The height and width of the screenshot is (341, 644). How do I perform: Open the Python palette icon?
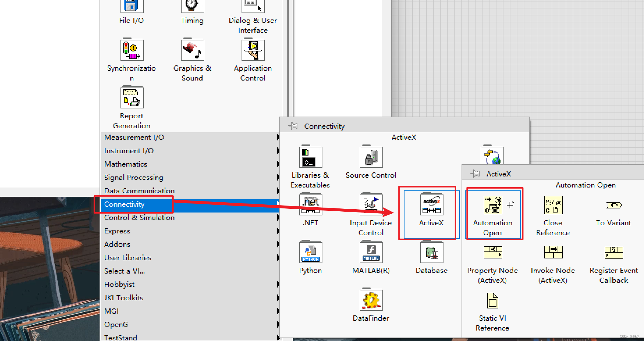(x=310, y=252)
